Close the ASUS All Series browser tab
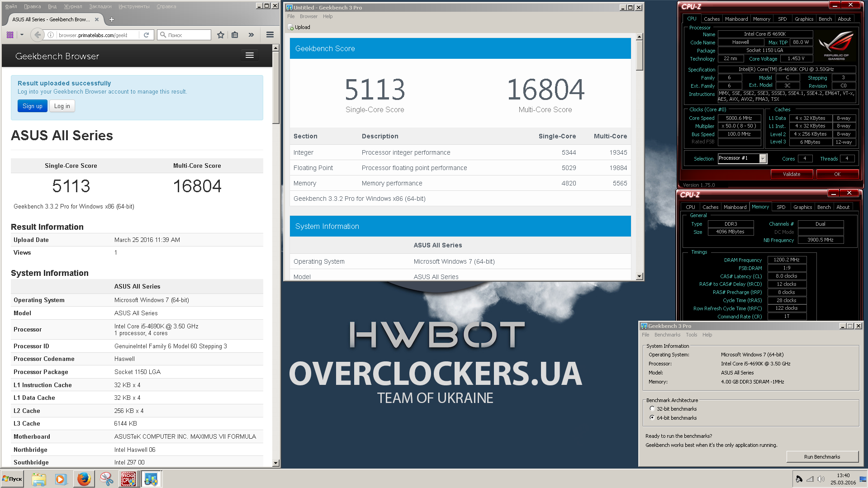 (x=97, y=19)
